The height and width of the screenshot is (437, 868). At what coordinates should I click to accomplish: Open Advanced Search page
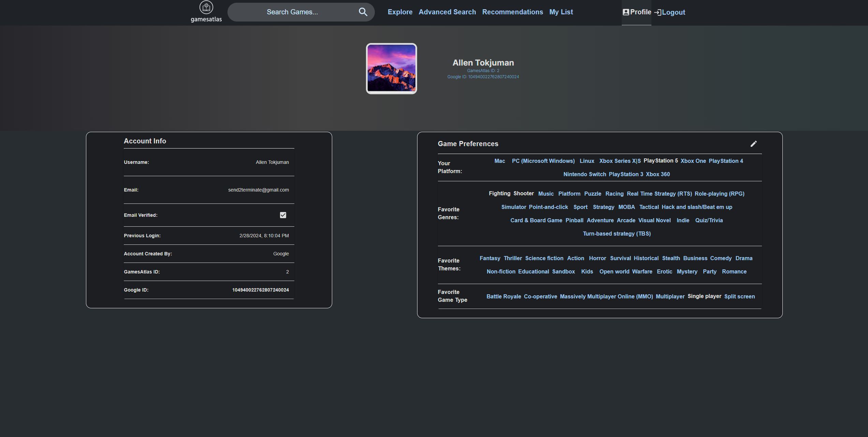point(447,12)
